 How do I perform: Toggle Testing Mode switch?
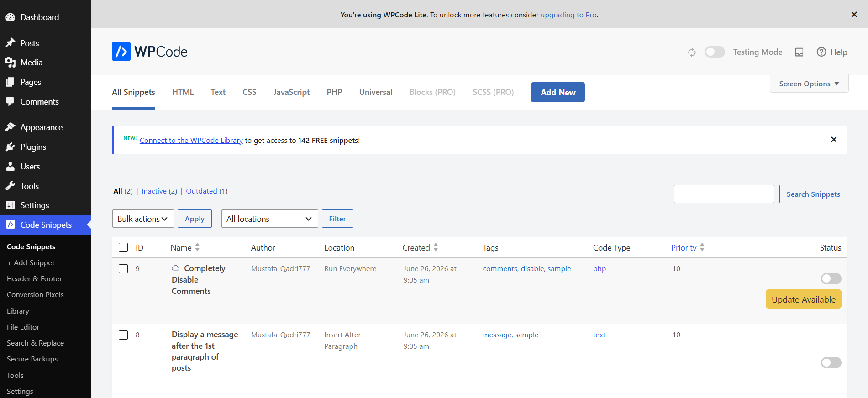[x=715, y=52]
